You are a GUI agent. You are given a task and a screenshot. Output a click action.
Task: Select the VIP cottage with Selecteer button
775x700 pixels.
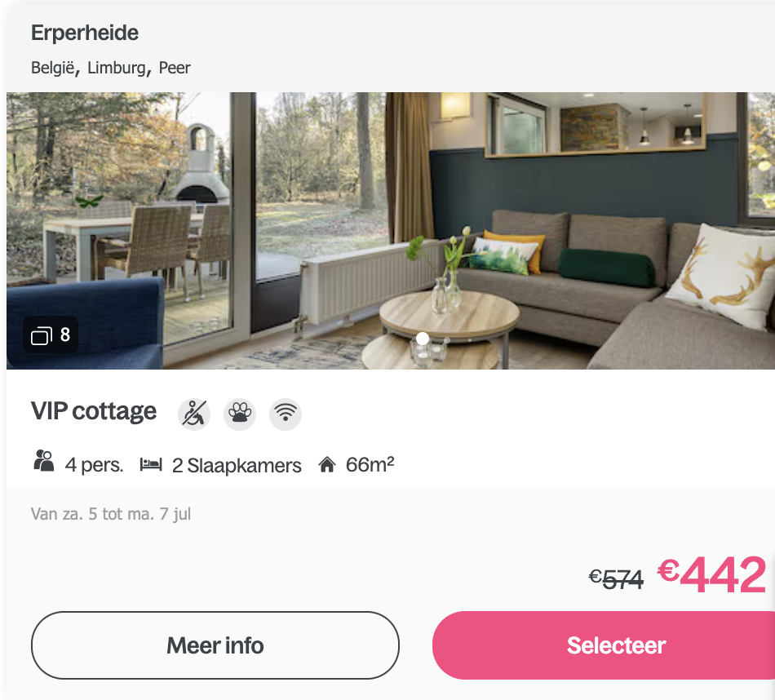(604, 645)
